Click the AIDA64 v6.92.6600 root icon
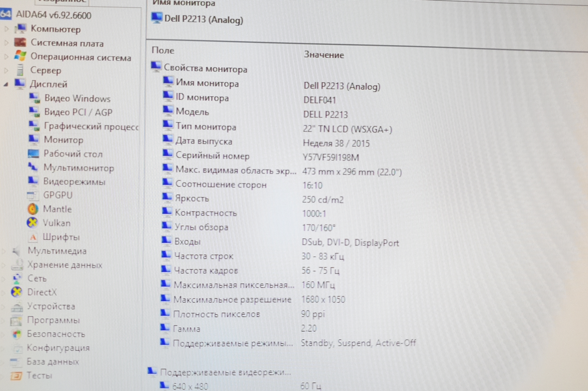The image size is (588, 391). (x=5, y=14)
